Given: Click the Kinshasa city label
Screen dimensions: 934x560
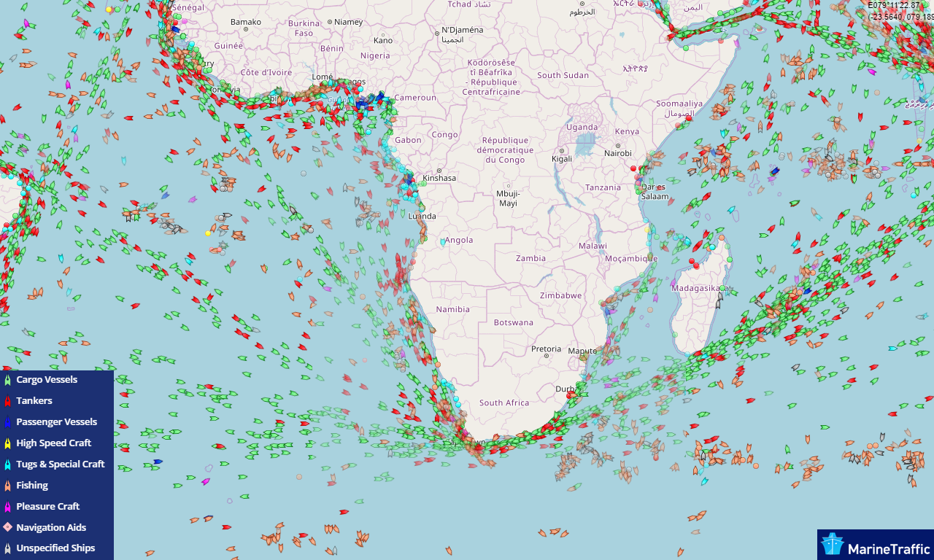Looking at the screenshot, I should coord(439,178).
